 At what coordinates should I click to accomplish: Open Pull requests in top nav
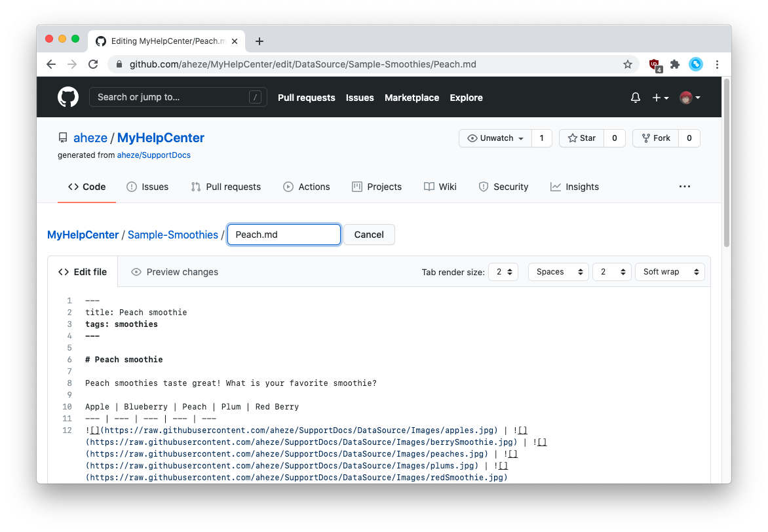click(x=307, y=98)
